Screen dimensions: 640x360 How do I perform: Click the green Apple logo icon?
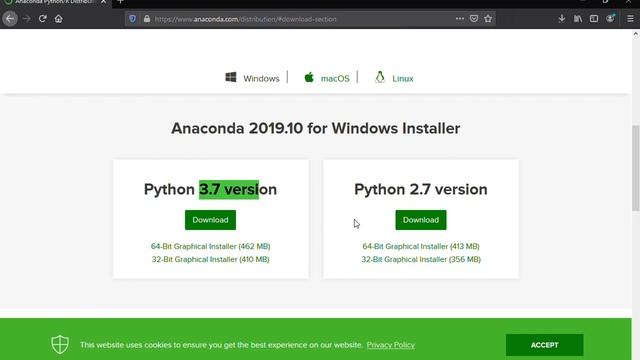click(309, 77)
